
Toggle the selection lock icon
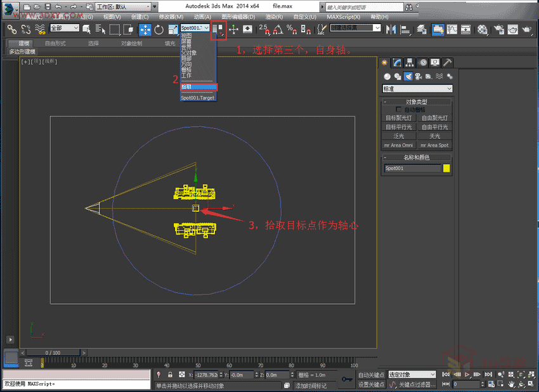pyautogui.click(x=170, y=375)
